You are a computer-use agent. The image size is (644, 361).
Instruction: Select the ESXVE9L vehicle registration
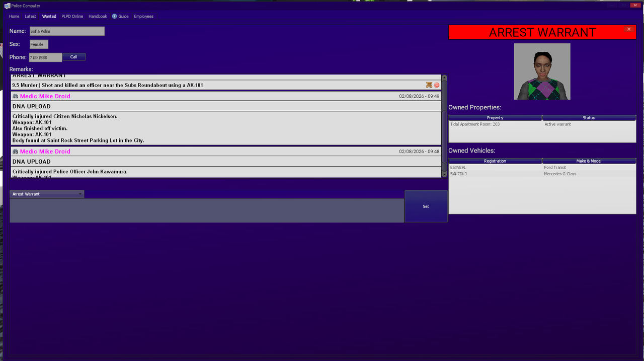click(458, 168)
